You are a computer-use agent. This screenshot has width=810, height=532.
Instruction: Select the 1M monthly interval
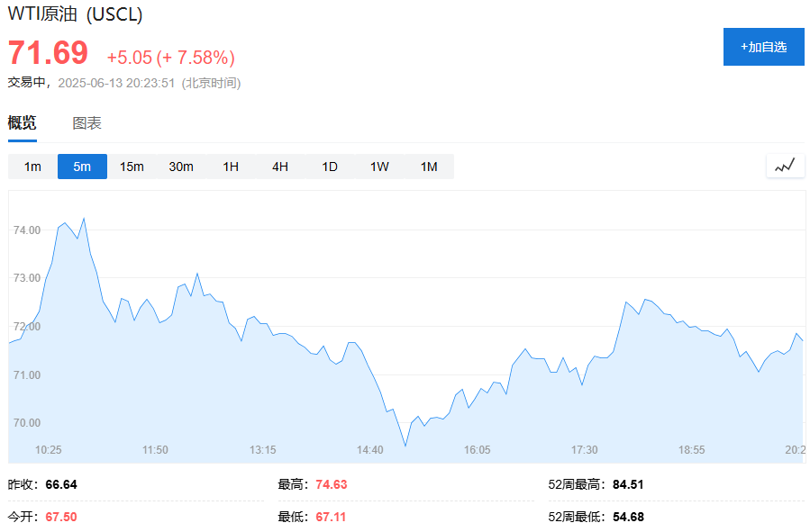tap(429, 166)
